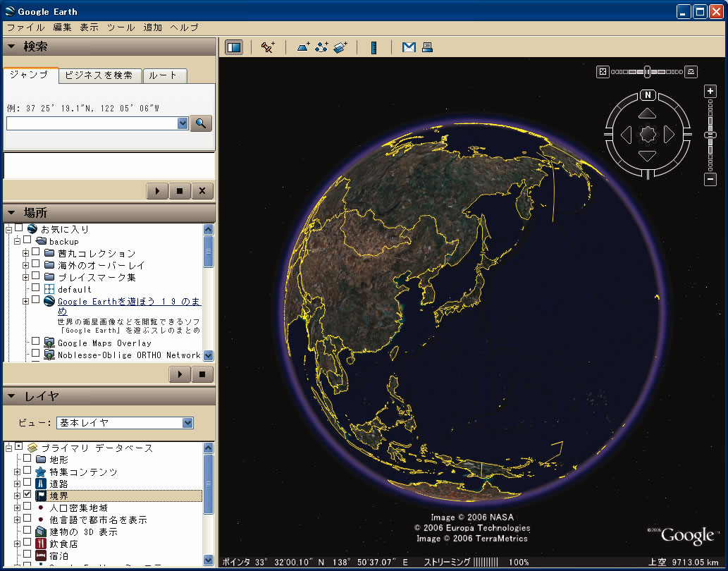This screenshot has height=571, width=728.
Task: Open the ツール menu
Action: tap(121, 27)
